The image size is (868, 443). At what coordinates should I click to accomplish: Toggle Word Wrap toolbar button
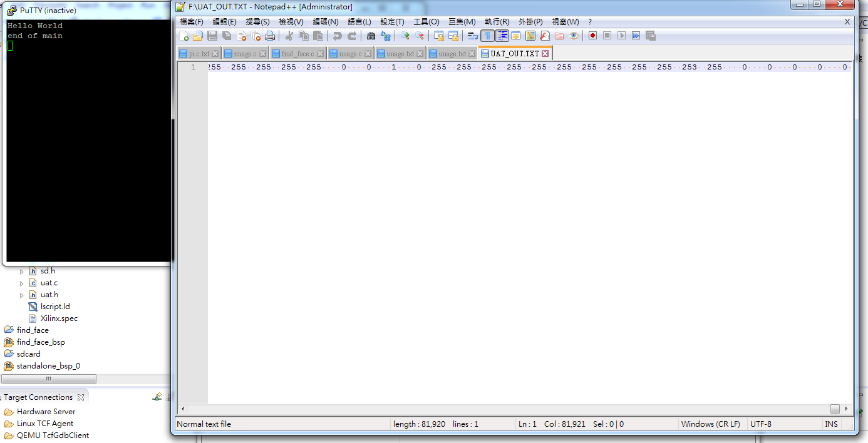click(x=473, y=36)
